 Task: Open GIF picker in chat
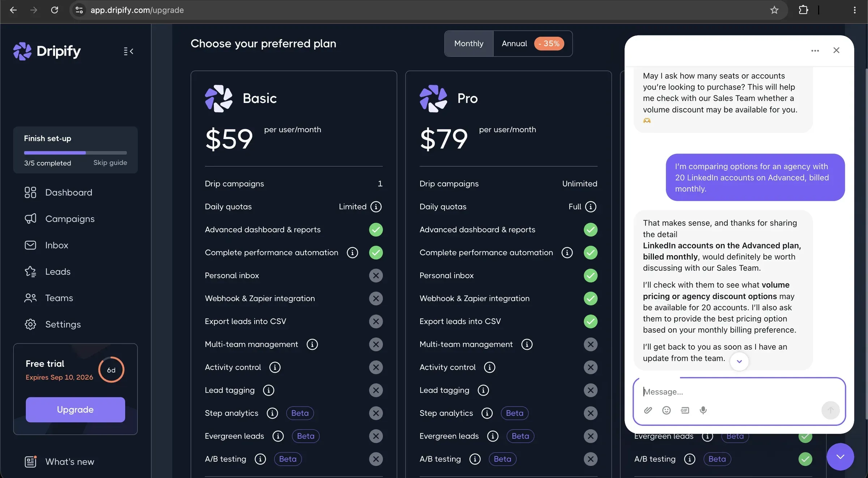tap(685, 410)
